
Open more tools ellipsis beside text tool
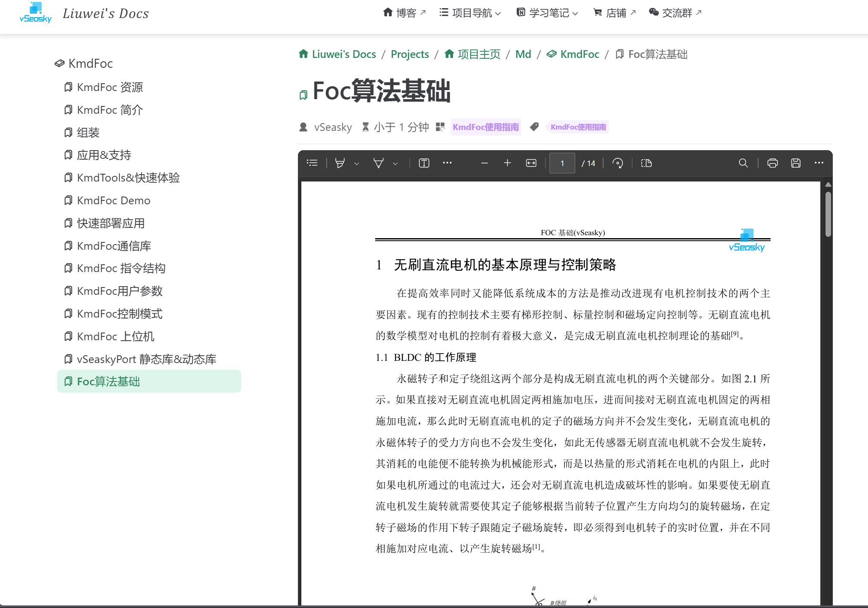(447, 163)
